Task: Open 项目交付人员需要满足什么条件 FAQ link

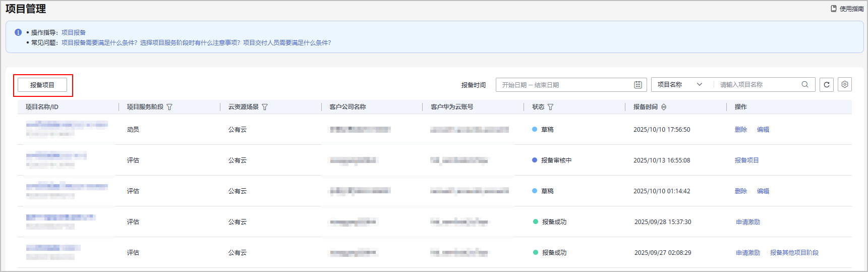Action: pos(287,43)
